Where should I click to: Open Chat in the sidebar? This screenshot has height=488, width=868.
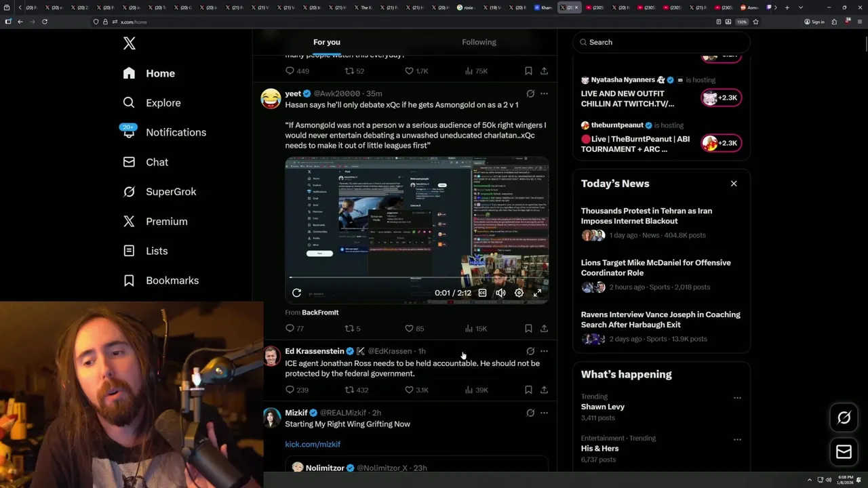tap(145, 162)
